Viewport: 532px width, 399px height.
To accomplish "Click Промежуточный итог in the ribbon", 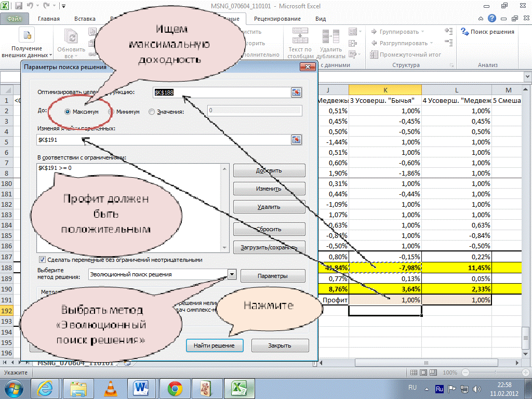I will (406, 54).
